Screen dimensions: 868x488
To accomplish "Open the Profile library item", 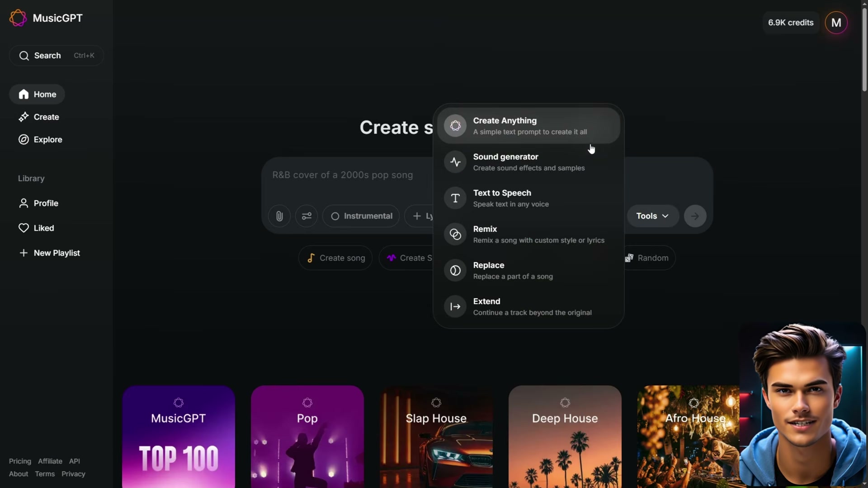I will pyautogui.click(x=38, y=203).
